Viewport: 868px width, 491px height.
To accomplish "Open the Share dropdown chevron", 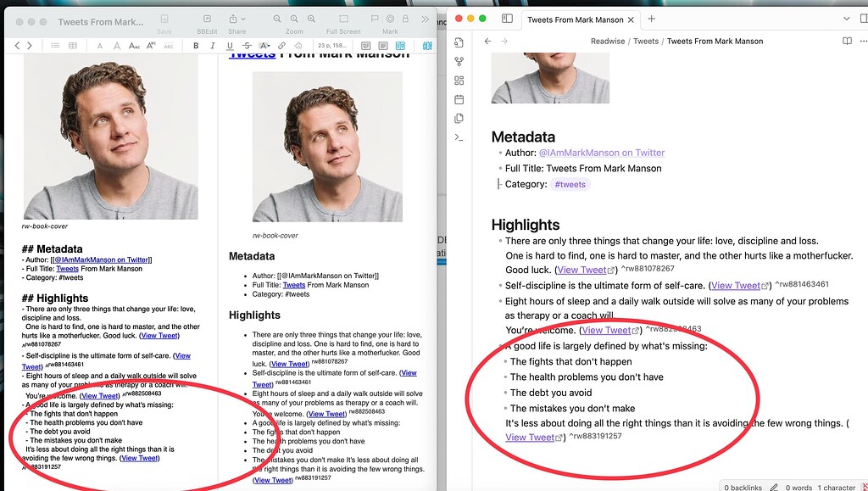I will (243, 19).
